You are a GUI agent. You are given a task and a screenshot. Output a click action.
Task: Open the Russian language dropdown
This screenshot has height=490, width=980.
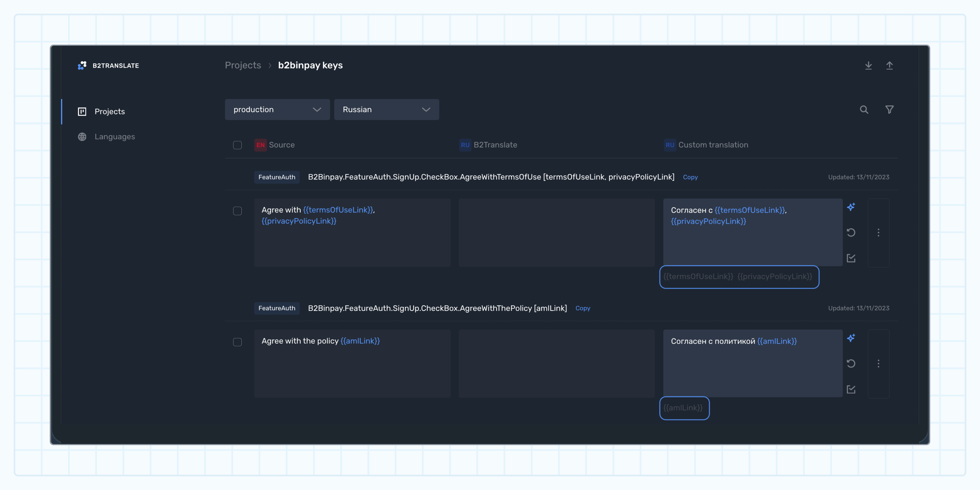[386, 110]
